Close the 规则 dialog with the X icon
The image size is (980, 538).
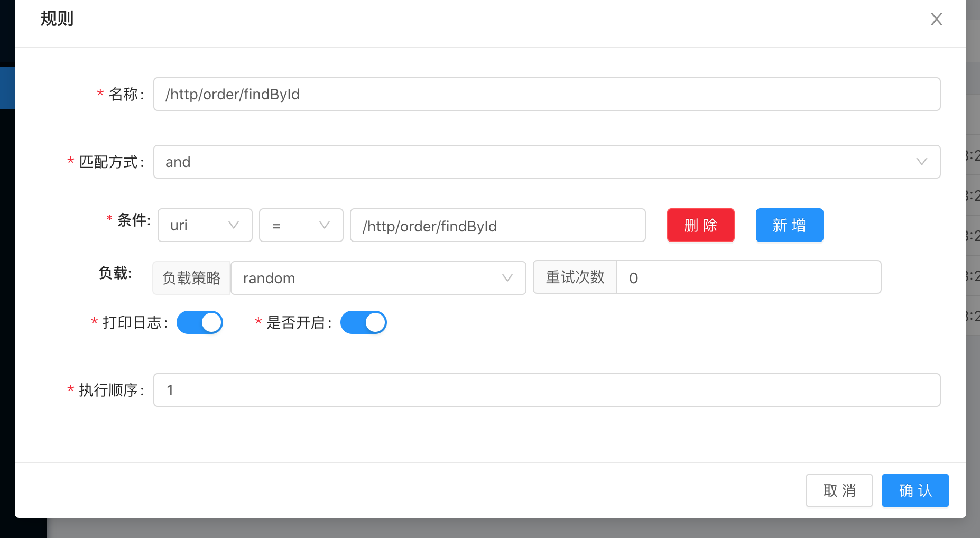click(x=936, y=19)
